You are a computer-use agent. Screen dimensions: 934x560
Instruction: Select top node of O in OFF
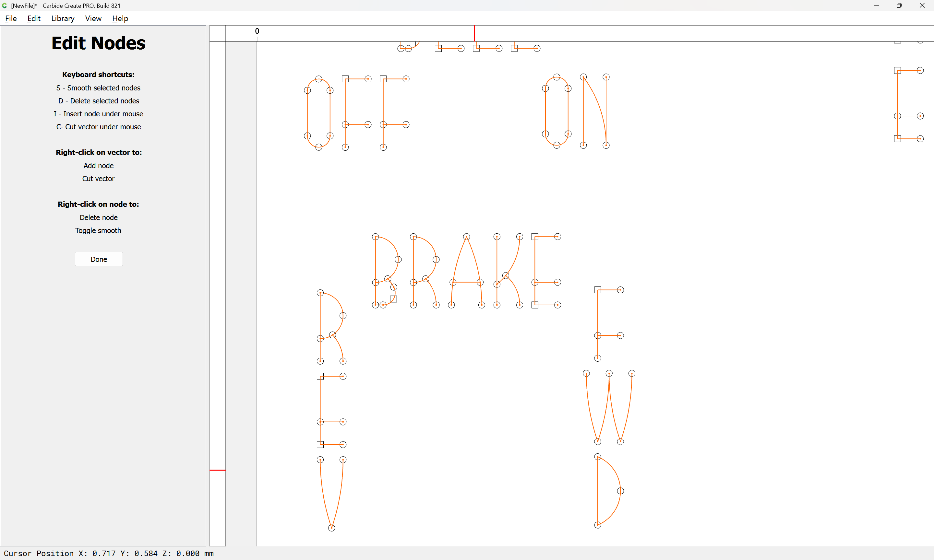pyautogui.click(x=319, y=79)
